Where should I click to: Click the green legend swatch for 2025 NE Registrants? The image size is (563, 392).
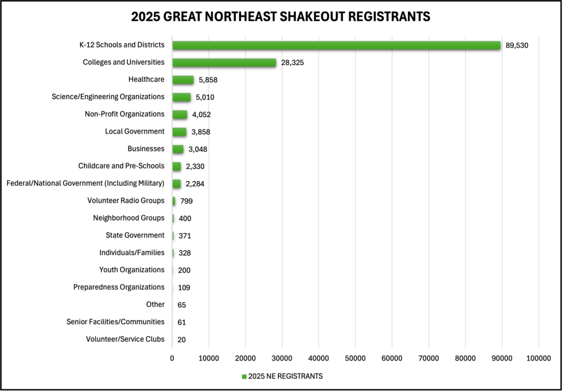point(244,377)
